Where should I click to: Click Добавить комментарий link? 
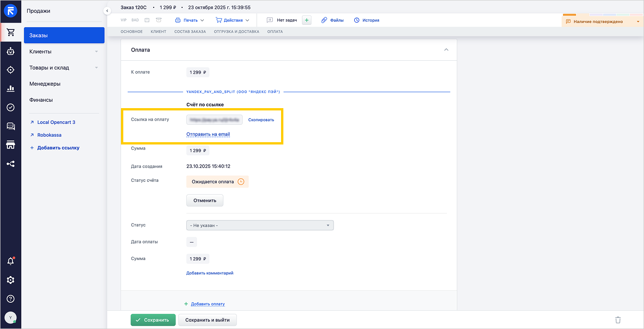210,273
